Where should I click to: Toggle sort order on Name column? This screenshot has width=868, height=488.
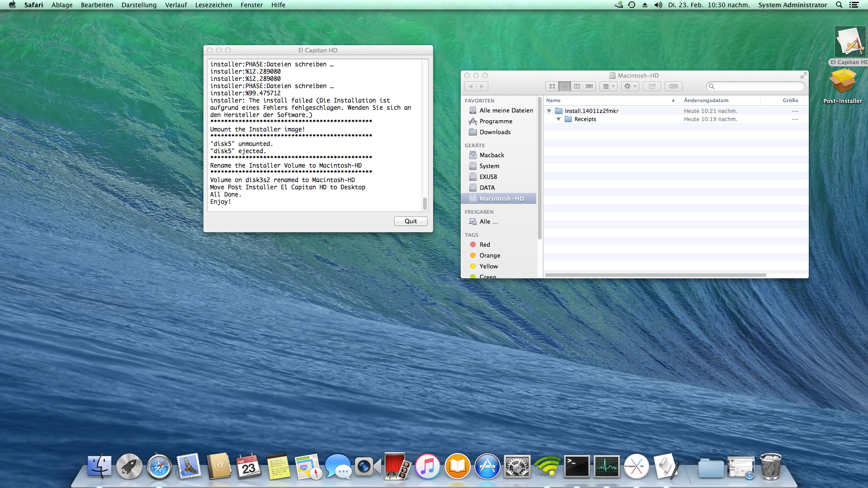tap(610, 100)
